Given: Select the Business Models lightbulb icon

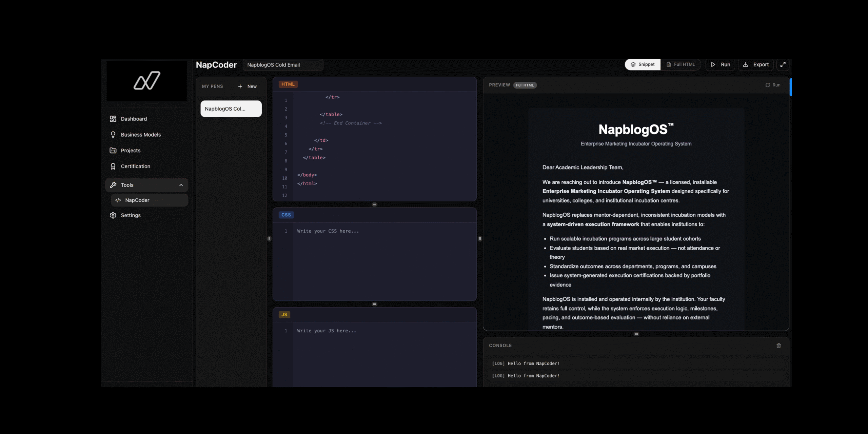Looking at the screenshot, I should [113, 135].
